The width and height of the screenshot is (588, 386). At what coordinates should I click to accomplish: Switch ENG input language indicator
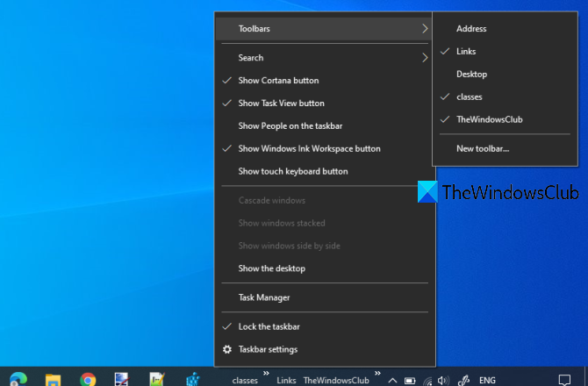click(487, 381)
